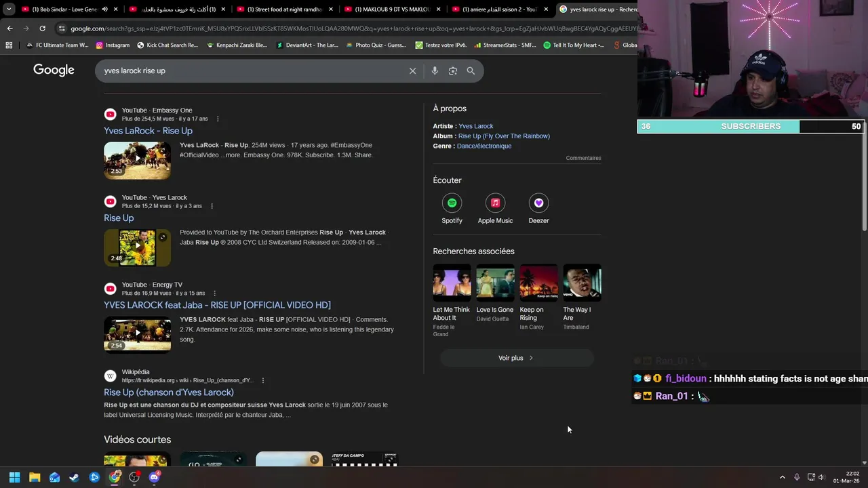Start a voice search with the microphone
The image size is (868, 488).
[x=435, y=70]
